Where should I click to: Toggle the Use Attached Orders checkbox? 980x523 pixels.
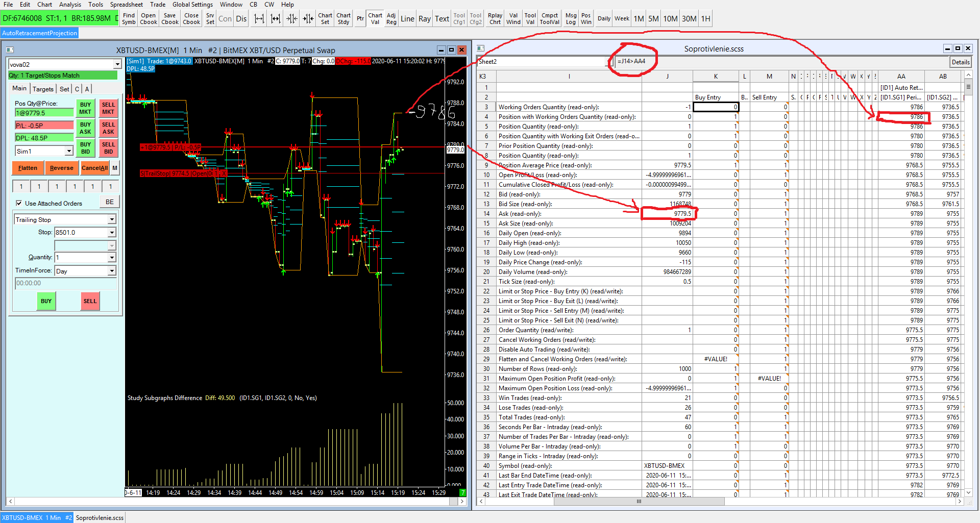click(x=19, y=203)
